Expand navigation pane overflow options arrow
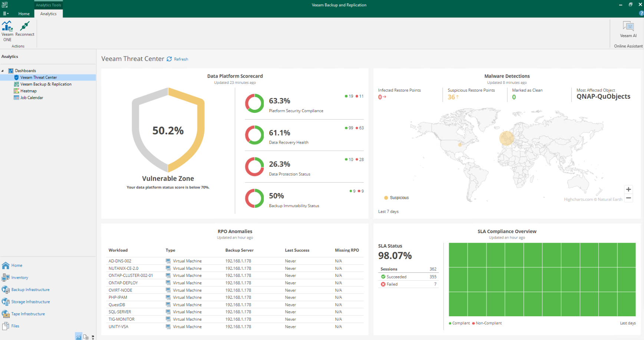Screen dimensions: 644x340 point(93,337)
